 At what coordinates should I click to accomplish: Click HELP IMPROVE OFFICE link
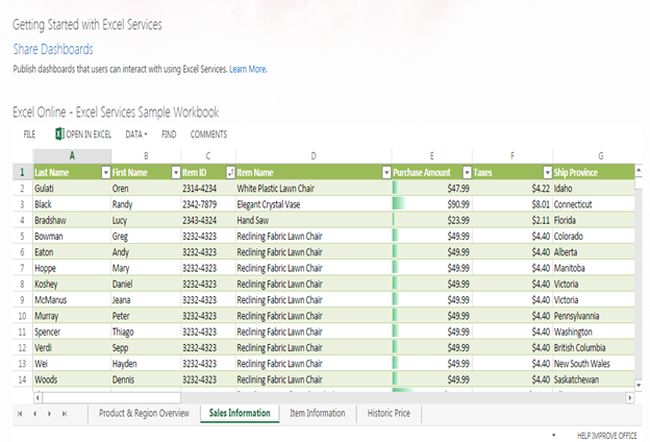pos(607,435)
